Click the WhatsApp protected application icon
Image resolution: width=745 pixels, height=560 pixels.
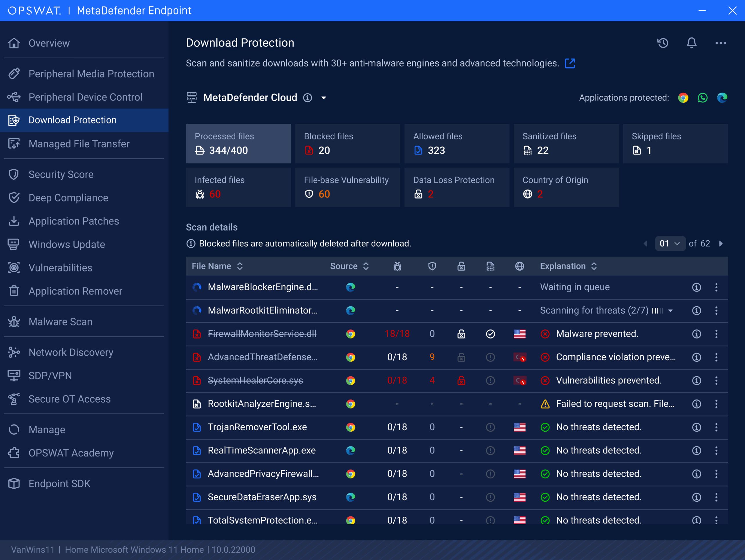click(703, 98)
